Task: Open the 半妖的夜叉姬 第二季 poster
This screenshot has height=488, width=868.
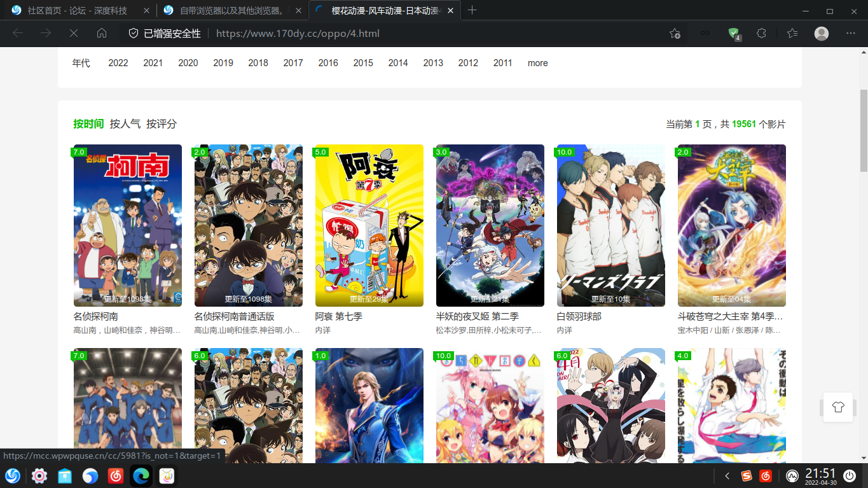Action: [490, 225]
